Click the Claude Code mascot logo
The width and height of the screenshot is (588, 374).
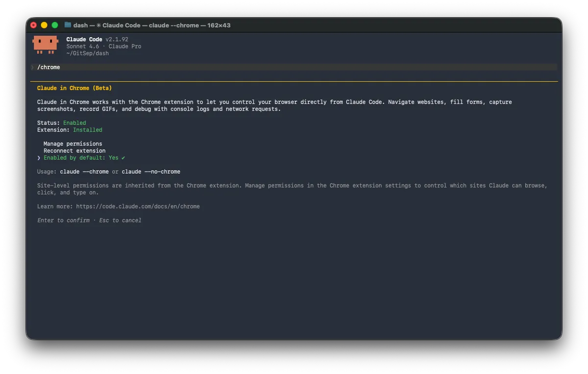click(x=45, y=45)
